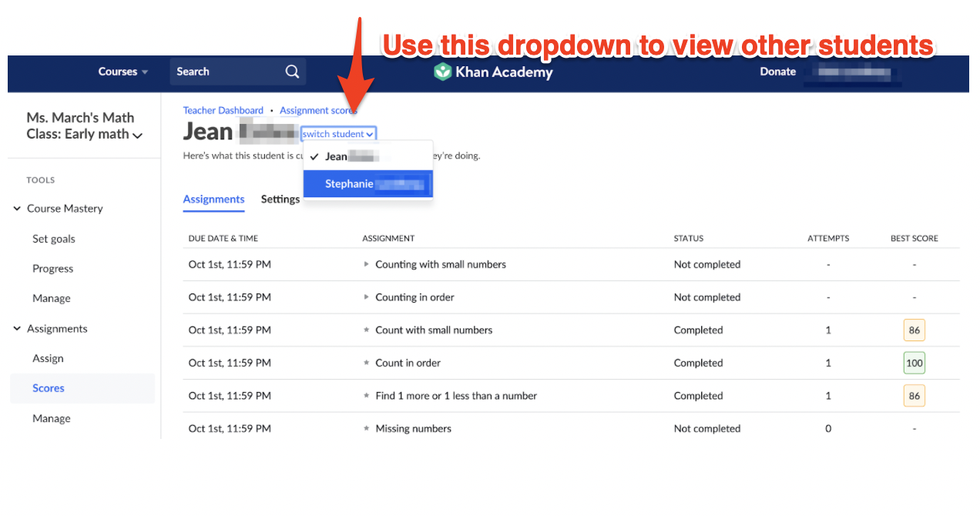Open the Teacher Dashboard breadcrumb link
The image size is (980, 516).
pos(223,111)
